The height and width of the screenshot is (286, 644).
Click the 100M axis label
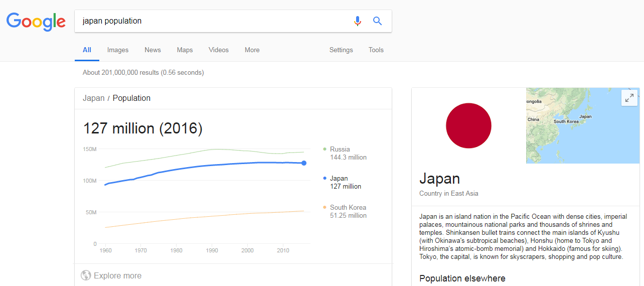click(x=90, y=181)
